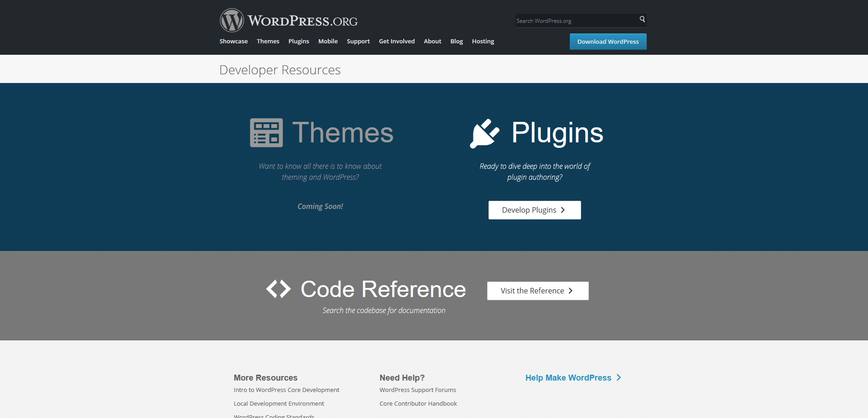
Task: Open the Themes navigation item
Action: tap(268, 41)
